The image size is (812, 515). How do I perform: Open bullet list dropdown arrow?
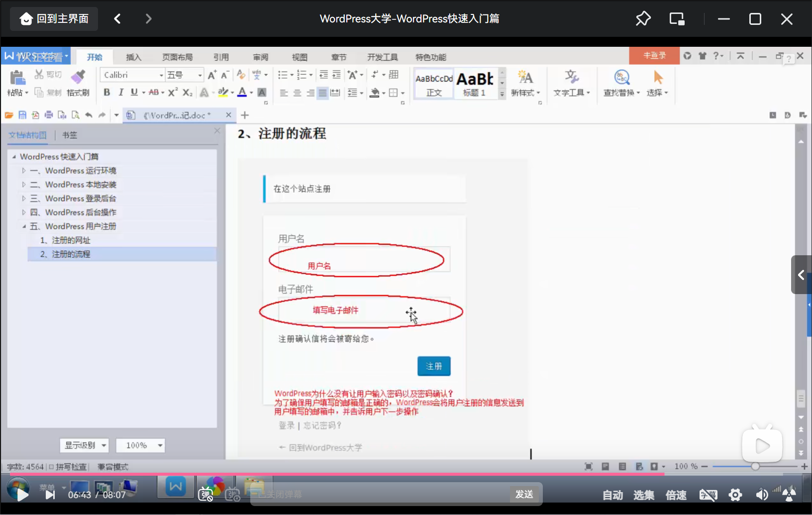292,75
